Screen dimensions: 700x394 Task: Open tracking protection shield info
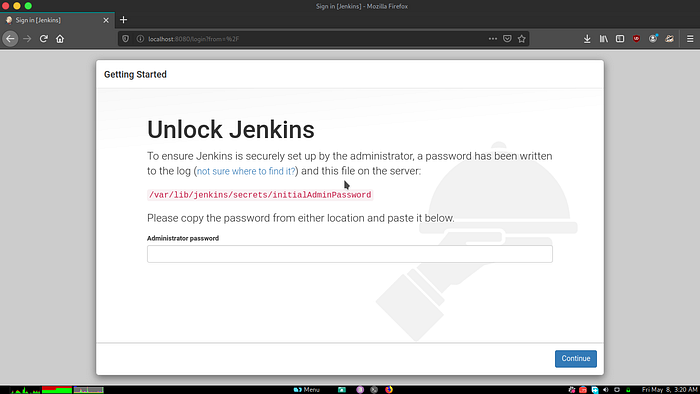tap(125, 39)
